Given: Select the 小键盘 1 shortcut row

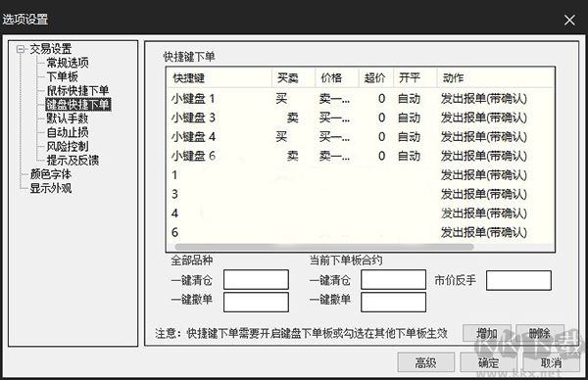Looking at the screenshot, I should click(361, 99).
